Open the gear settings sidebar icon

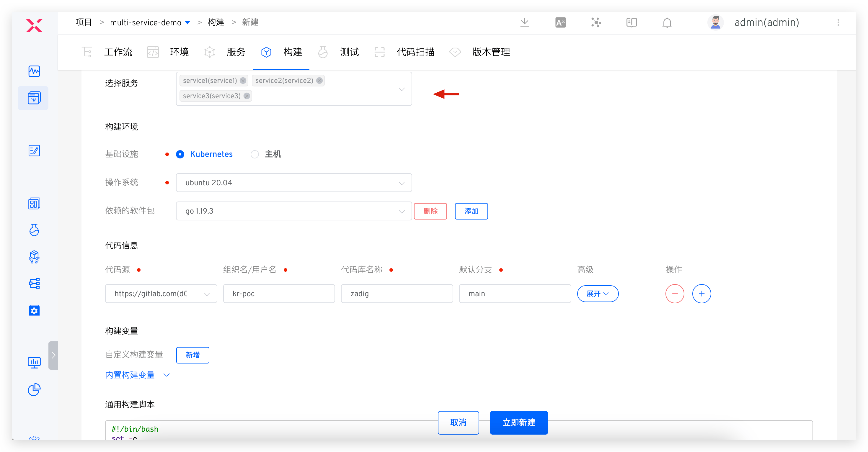pos(34,310)
